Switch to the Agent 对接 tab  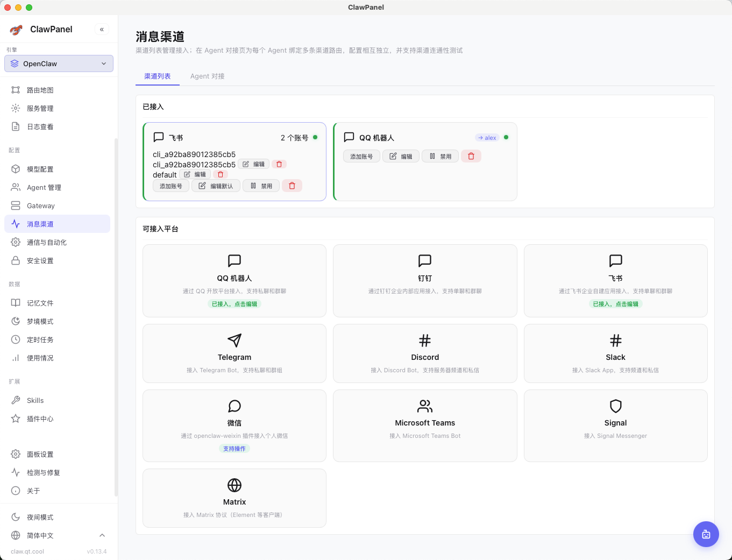[207, 76]
